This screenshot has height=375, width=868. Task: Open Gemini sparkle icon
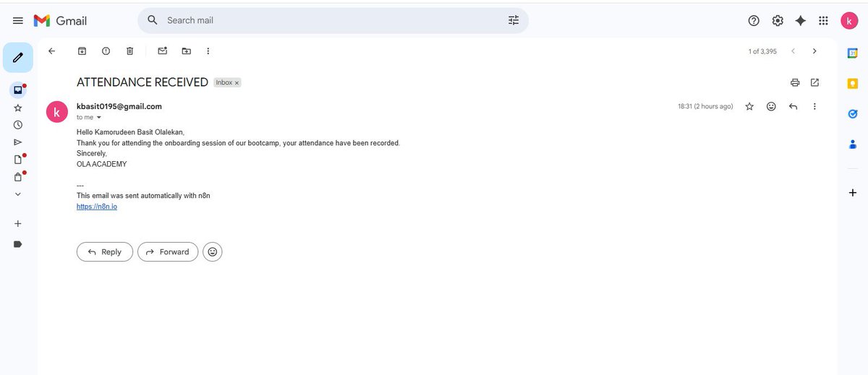coord(801,21)
